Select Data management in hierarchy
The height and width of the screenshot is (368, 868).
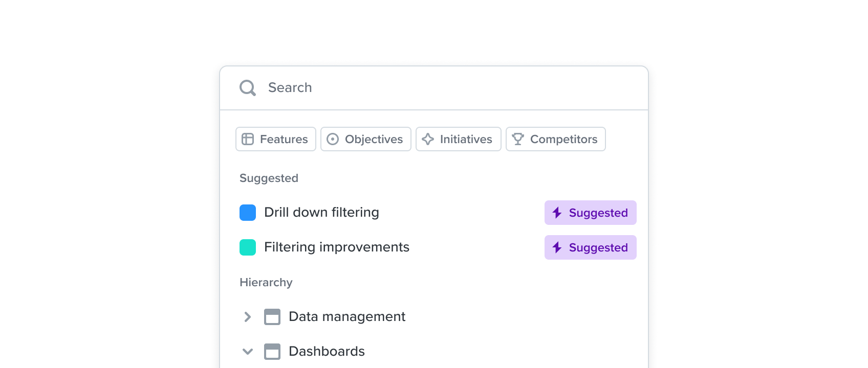click(347, 317)
